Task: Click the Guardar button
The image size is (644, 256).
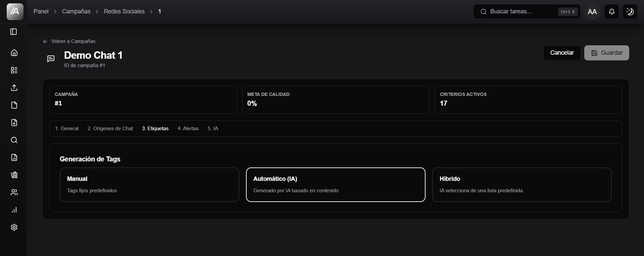Action: click(606, 53)
